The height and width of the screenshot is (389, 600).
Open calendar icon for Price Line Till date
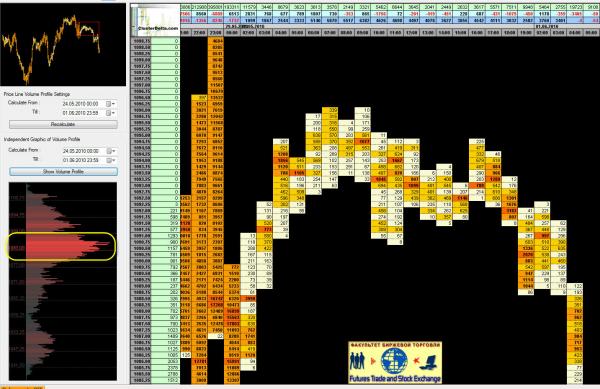tap(109, 113)
